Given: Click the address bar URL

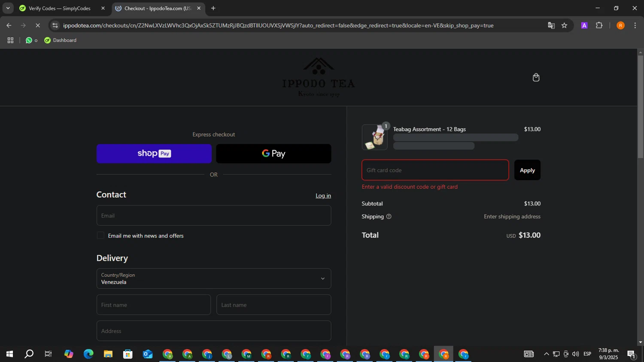Looking at the screenshot, I should (278, 25).
